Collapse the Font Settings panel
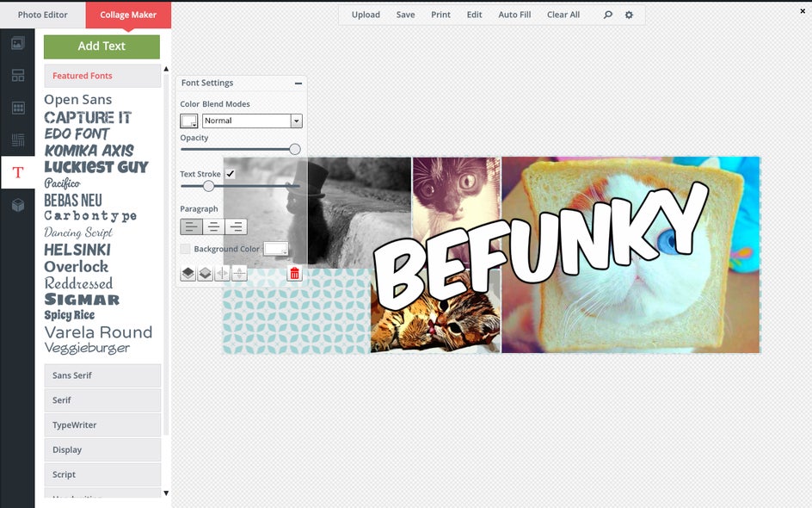This screenshot has width=812, height=508. 298,83
